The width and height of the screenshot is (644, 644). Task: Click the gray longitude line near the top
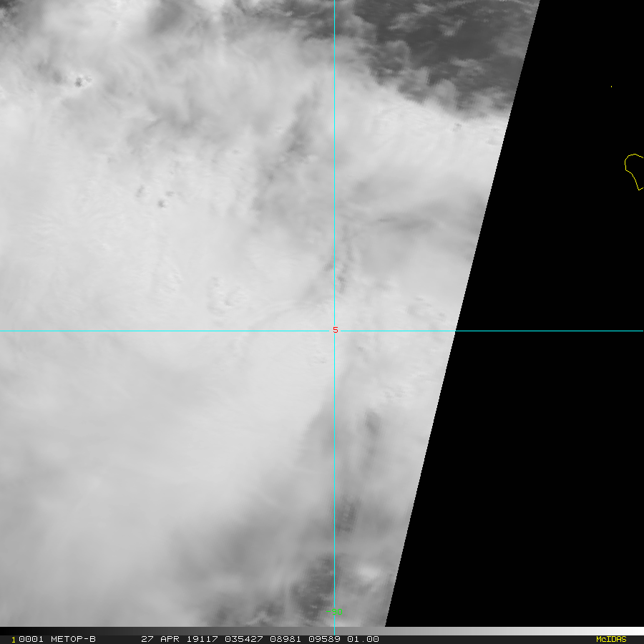click(x=334, y=43)
